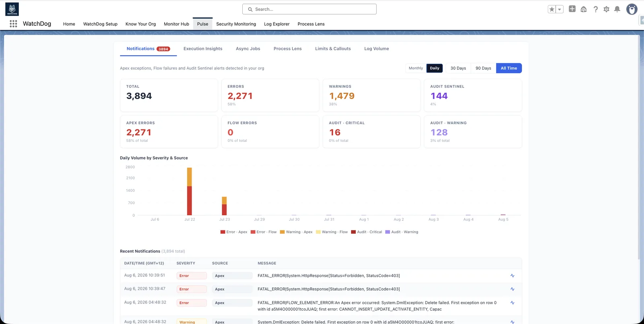Open Process Lens in top navigation
The image size is (644, 324).
(x=311, y=24)
